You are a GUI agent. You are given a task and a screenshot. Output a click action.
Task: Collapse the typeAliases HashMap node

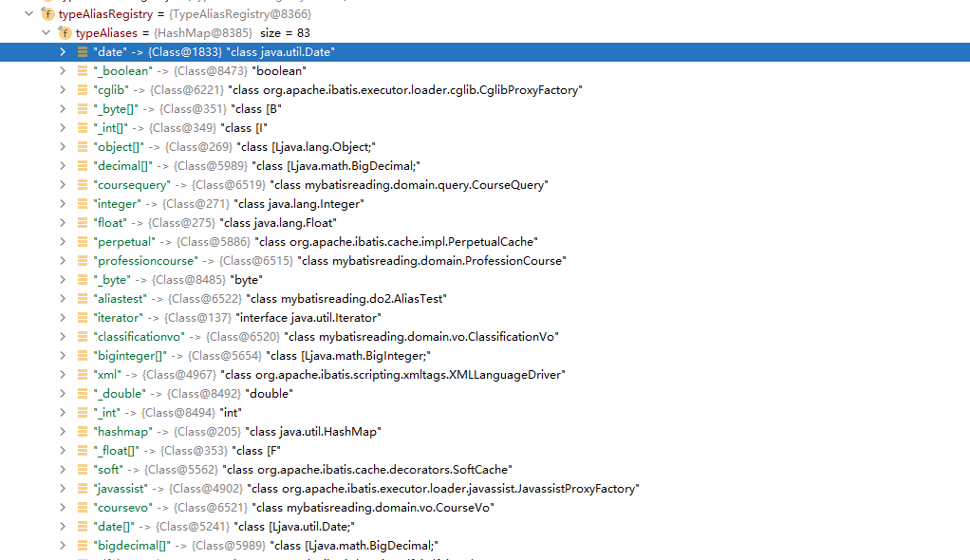pos(45,32)
